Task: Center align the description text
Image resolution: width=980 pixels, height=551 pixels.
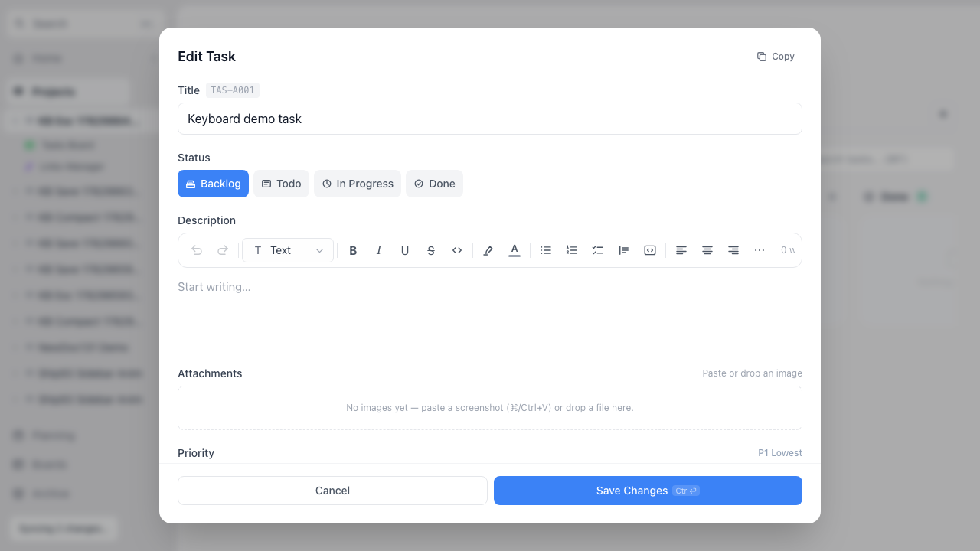Action: tap(707, 250)
